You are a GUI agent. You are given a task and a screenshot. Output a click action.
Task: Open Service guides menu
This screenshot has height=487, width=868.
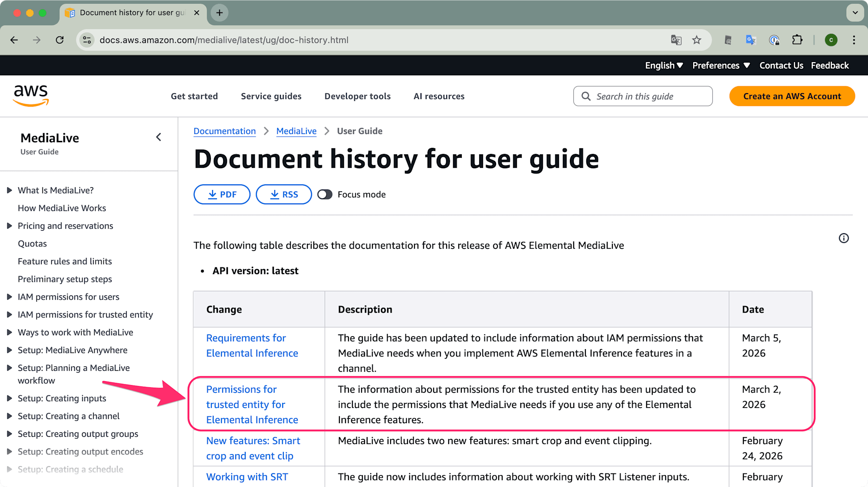271,96
